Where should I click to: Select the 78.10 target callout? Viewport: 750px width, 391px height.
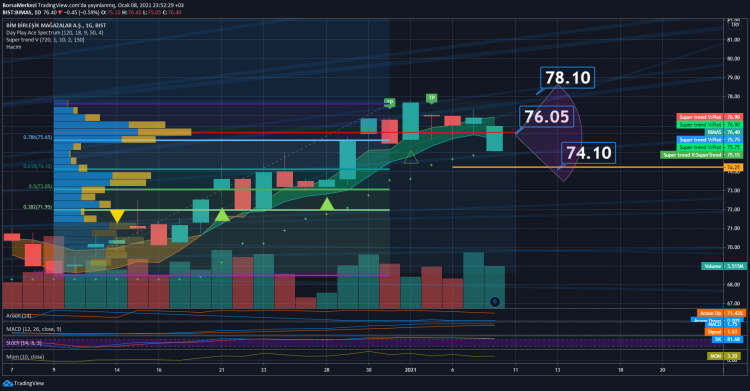tap(567, 78)
